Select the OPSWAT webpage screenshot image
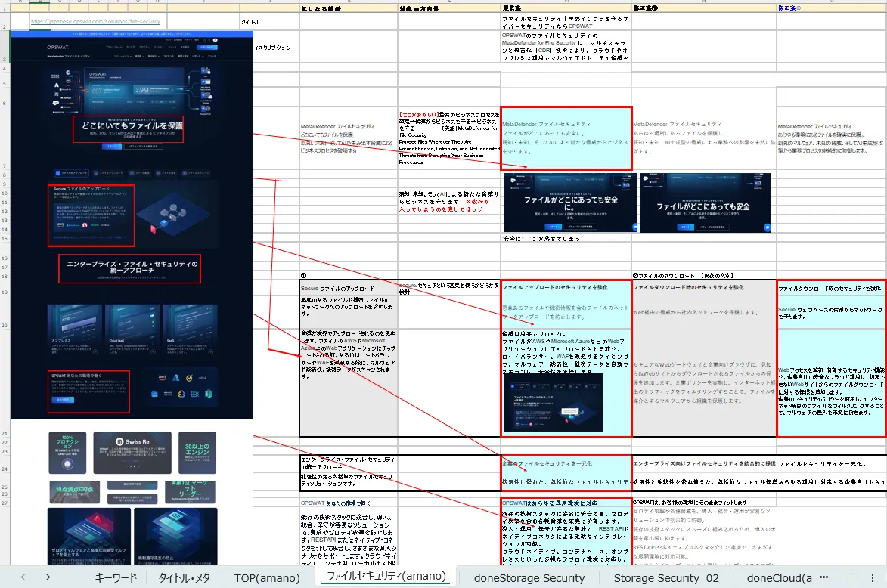887x588 pixels. pyautogui.click(x=132, y=225)
